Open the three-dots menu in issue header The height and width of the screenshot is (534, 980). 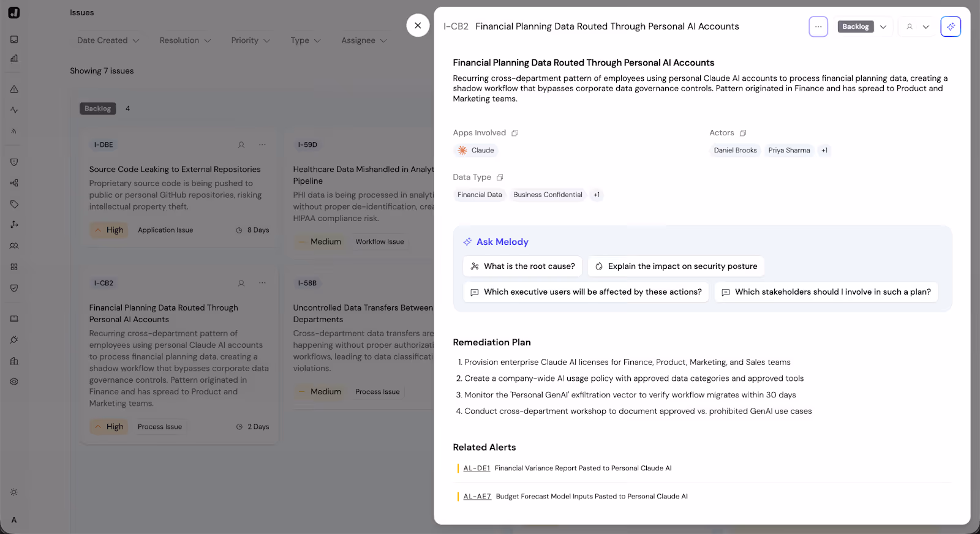coord(818,26)
